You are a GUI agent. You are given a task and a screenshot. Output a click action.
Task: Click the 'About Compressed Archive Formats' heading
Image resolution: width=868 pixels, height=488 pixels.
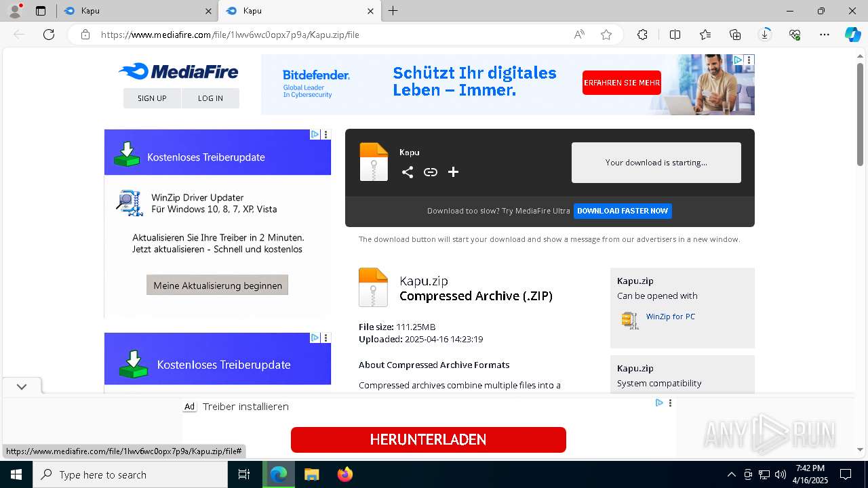click(434, 365)
